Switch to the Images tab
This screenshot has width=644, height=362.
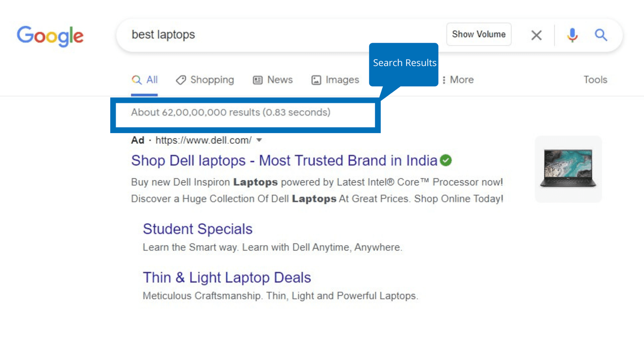(x=335, y=80)
